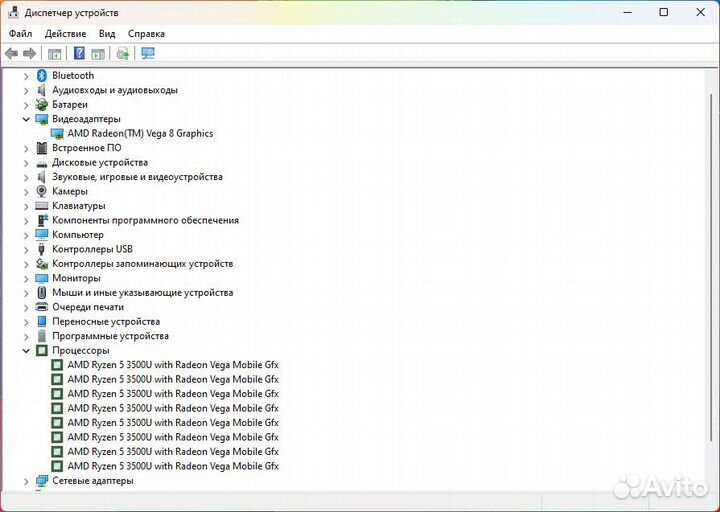Click the Клавиатуры keyboard icon
Viewport: 720px width, 512px height.
pyautogui.click(x=42, y=206)
